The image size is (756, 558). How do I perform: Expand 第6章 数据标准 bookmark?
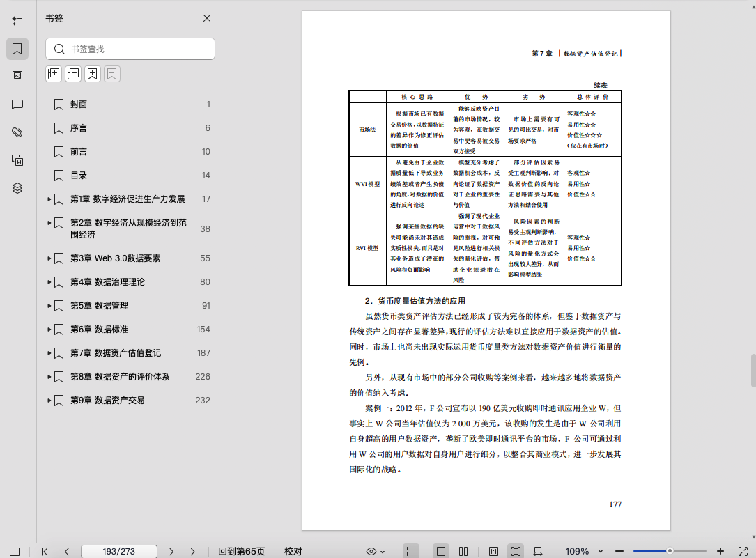(49, 329)
